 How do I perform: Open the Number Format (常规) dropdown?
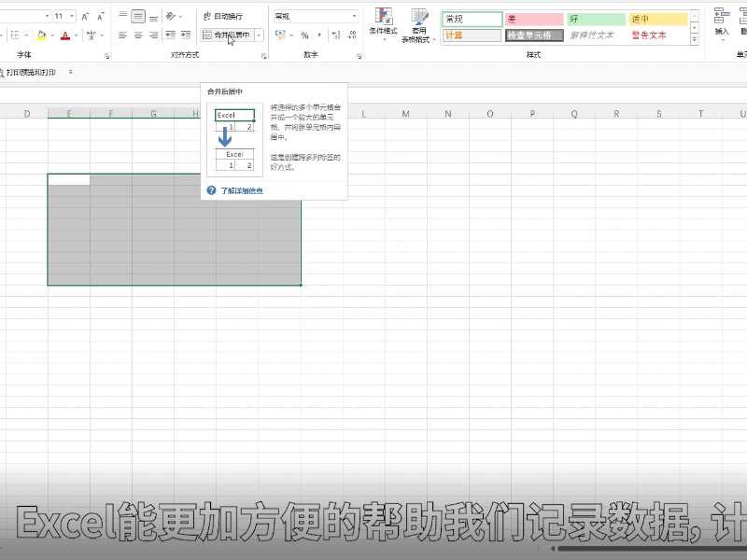[354, 15]
